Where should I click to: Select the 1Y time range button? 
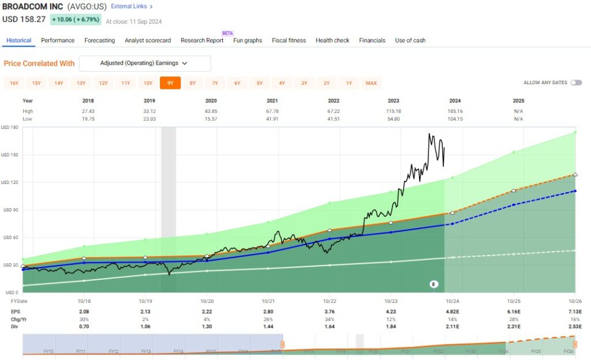pos(349,82)
